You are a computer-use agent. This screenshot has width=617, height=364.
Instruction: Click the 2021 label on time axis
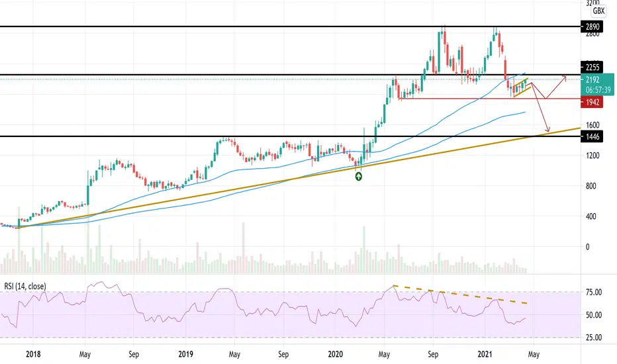point(485,354)
